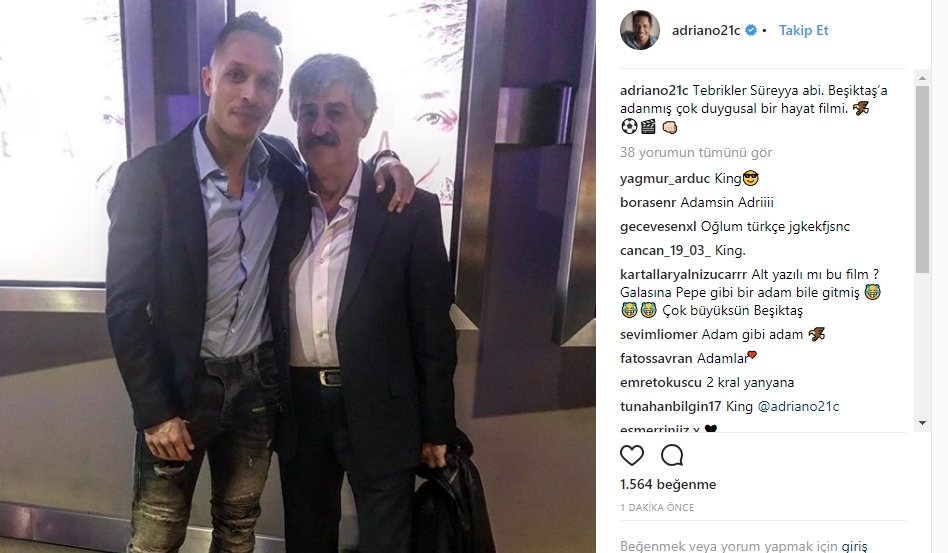This screenshot has height=553, width=948.
Task: Open the 1.564 beğenme likes list
Action: 668,484
